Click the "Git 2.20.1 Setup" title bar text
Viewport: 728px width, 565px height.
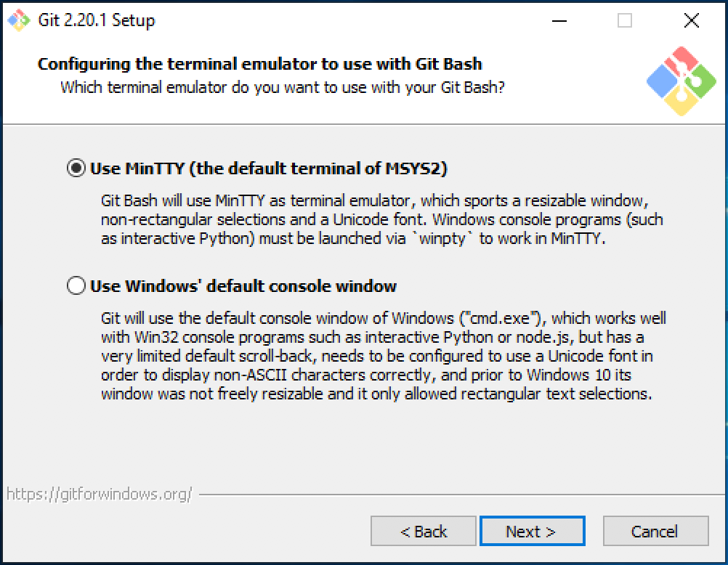click(96, 20)
